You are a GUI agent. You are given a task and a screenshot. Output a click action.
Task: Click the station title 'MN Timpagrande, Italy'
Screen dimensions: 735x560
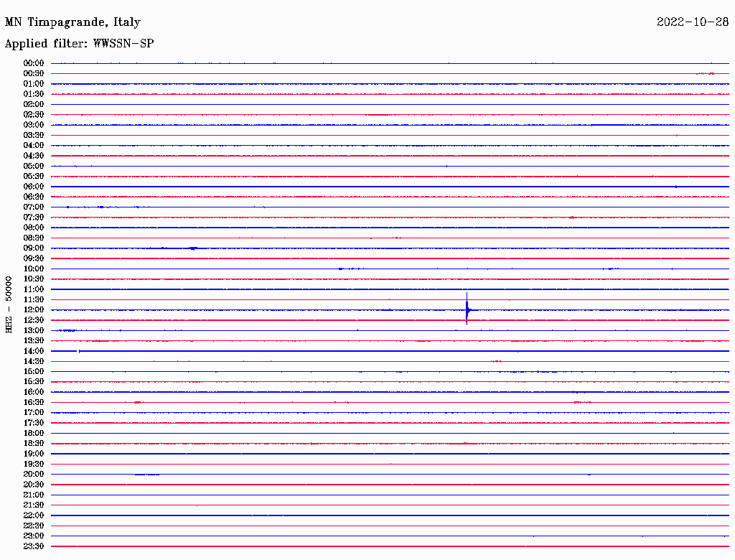[x=72, y=22]
